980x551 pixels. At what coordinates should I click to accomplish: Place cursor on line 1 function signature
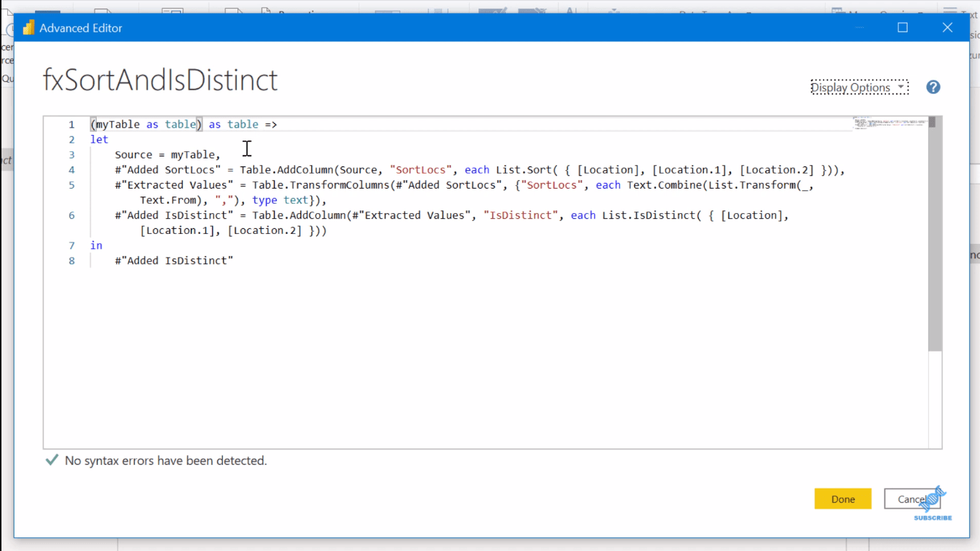click(184, 125)
